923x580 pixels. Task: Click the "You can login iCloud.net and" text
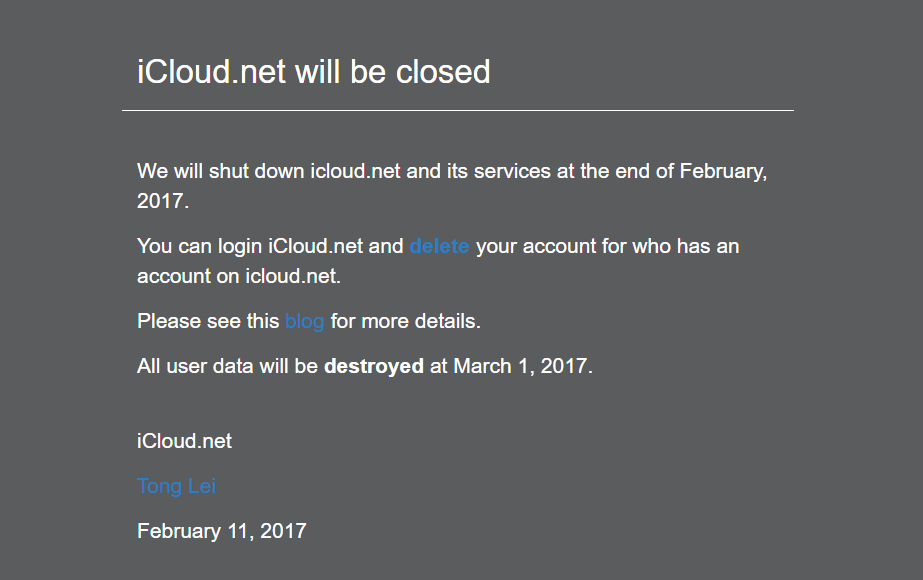pyautogui.click(x=270, y=246)
